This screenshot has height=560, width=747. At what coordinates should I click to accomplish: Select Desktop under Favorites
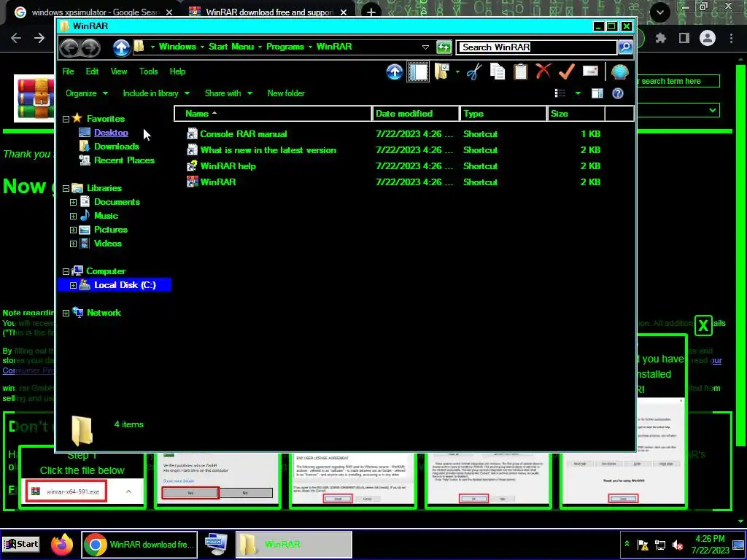coord(111,133)
